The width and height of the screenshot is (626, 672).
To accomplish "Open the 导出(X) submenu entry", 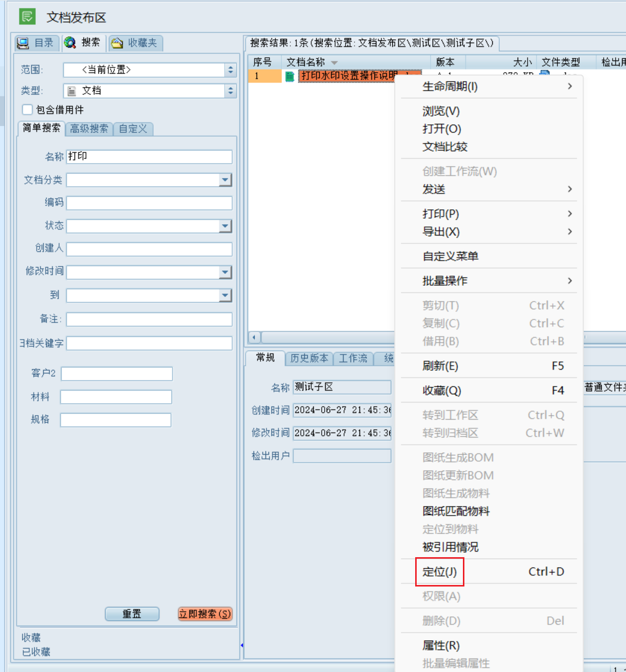I will (489, 232).
